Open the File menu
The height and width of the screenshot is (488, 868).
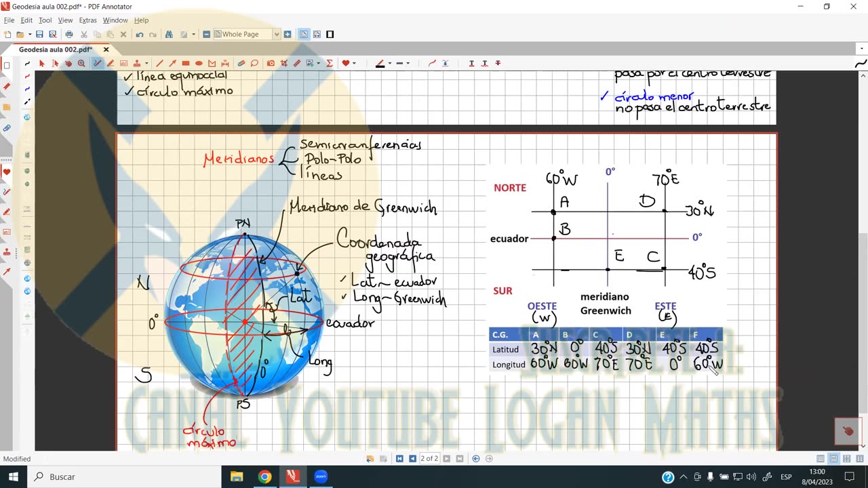(x=9, y=20)
